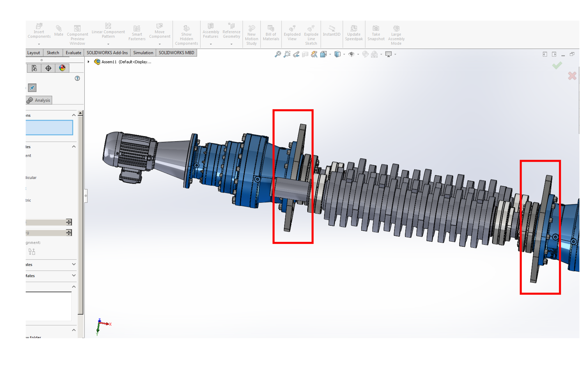Open the Display Style dropdown arrow
Screen dimensions: 588x367
[x=344, y=54]
